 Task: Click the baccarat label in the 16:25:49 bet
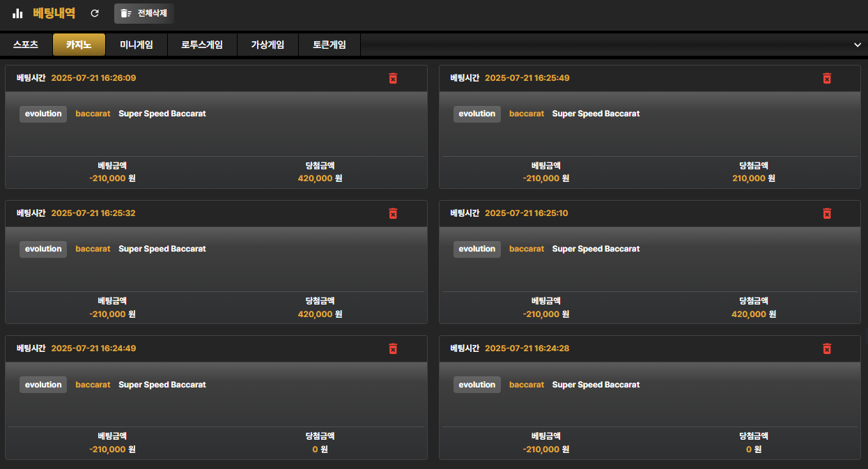[527, 114]
